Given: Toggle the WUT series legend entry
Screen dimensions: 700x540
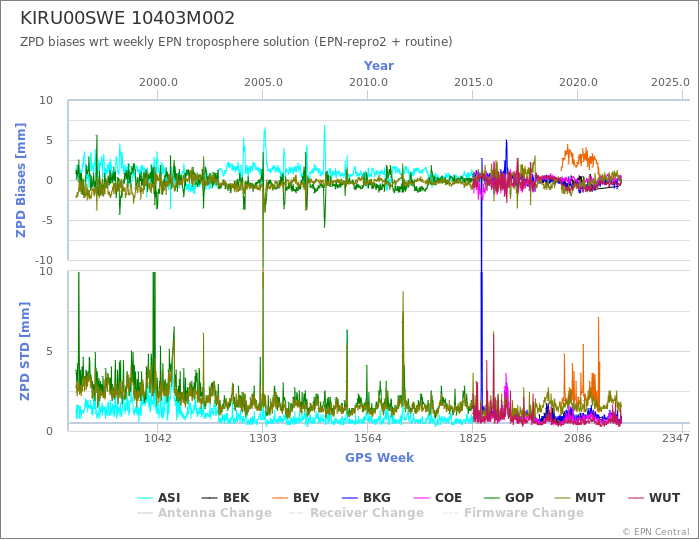Looking at the screenshot, I should point(654,498).
